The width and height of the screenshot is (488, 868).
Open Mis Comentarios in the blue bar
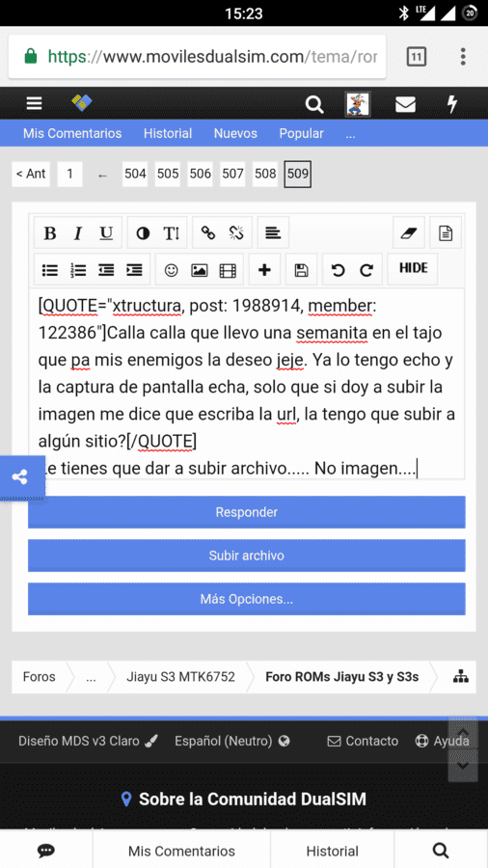(72, 133)
